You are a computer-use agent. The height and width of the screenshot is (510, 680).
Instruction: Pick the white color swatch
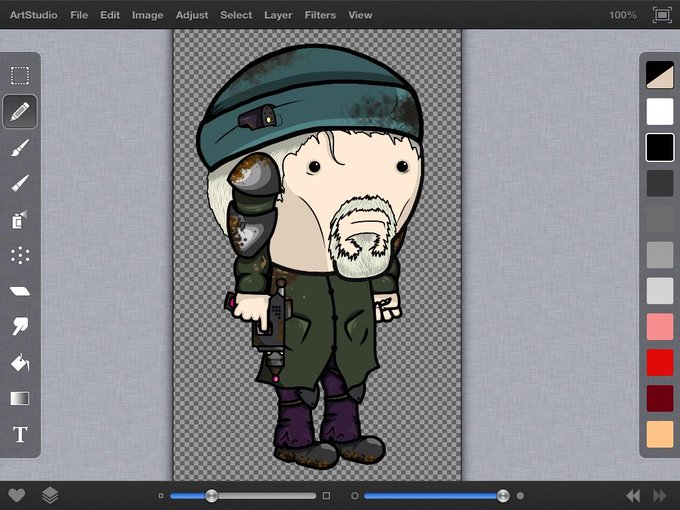coord(660,111)
